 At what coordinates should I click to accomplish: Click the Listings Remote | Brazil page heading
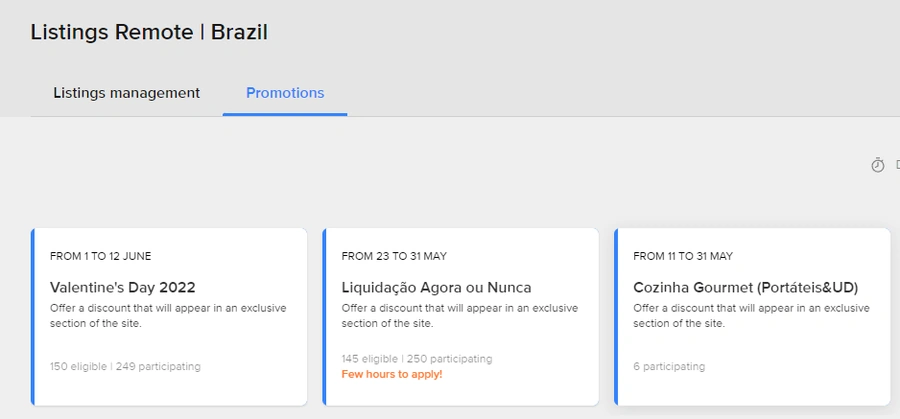tap(149, 32)
